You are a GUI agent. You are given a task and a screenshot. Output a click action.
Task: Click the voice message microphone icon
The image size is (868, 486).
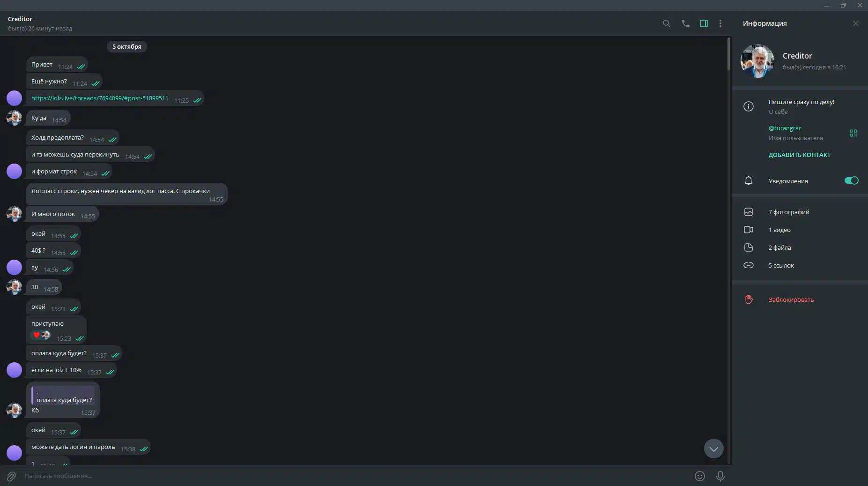(720, 476)
